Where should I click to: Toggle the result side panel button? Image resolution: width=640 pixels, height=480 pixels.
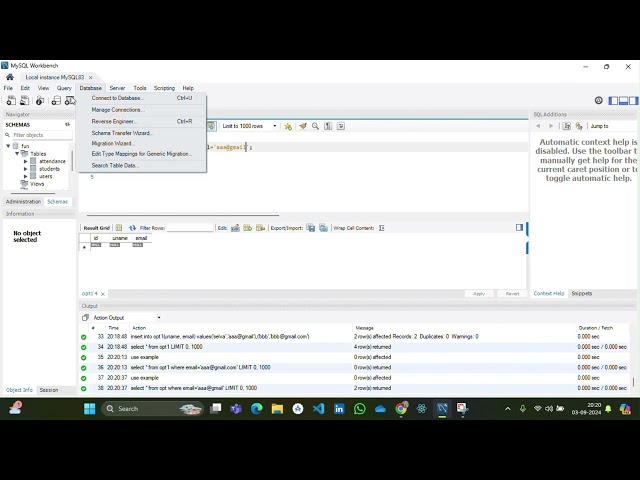point(519,227)
